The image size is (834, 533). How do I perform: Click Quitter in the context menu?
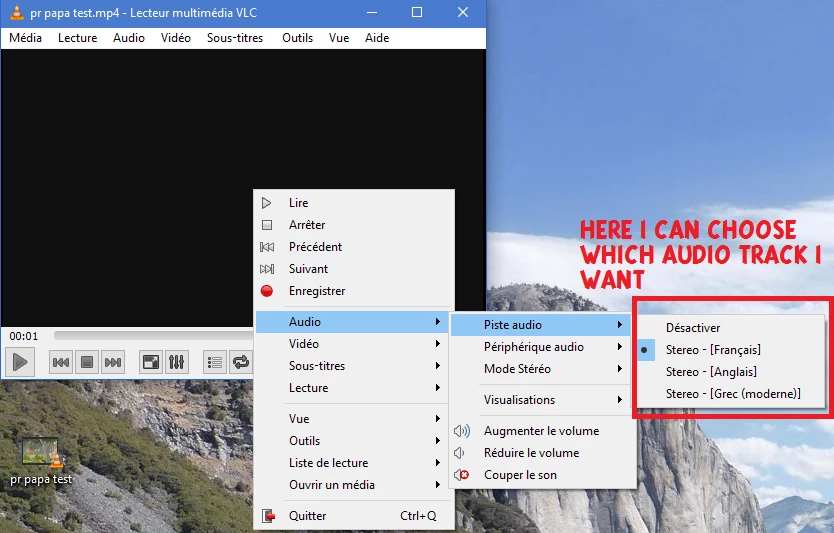355,515
